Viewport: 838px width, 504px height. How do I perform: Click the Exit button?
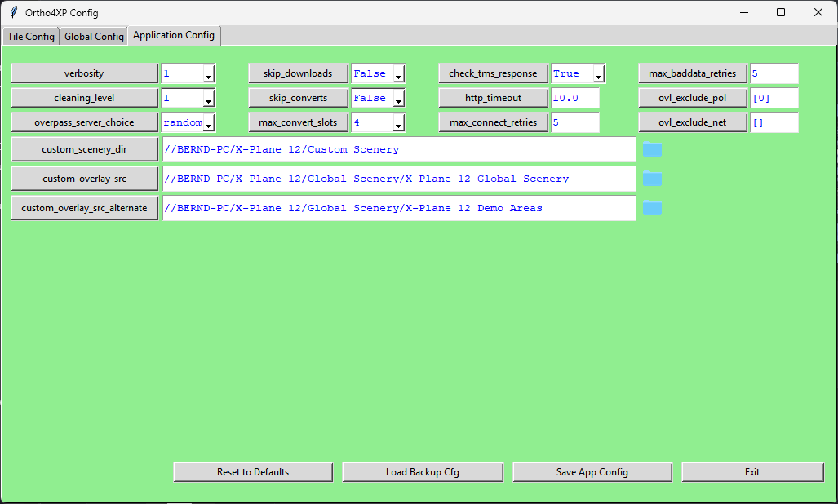(752, 472)
